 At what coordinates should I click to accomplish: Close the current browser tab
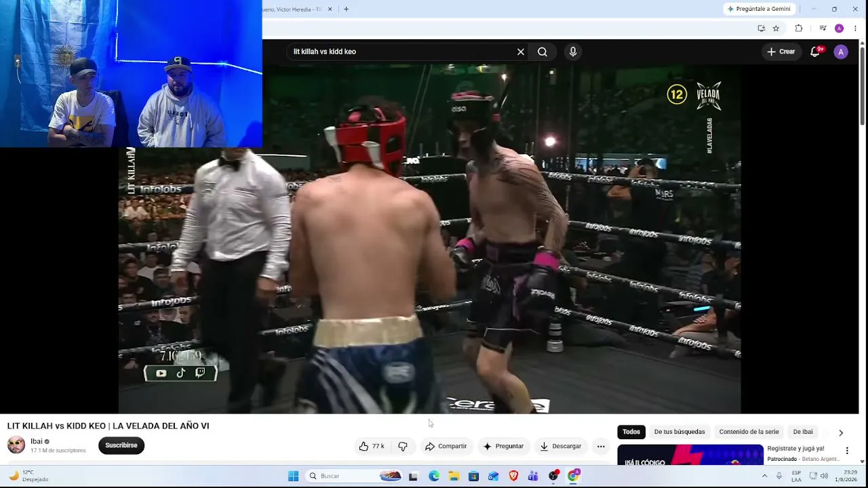point(330,9)
